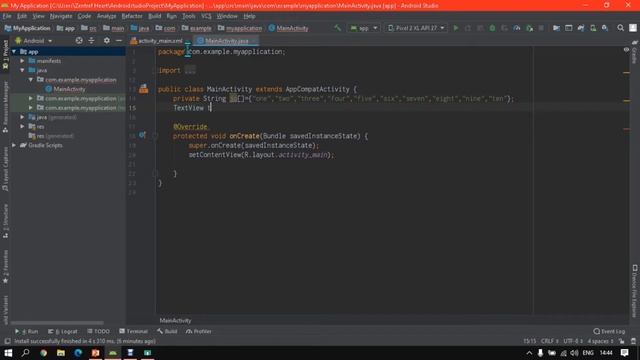Open the AVD Manager icon in toolbar
Viewport: 640px width, 360px height.
coord(593,28)
